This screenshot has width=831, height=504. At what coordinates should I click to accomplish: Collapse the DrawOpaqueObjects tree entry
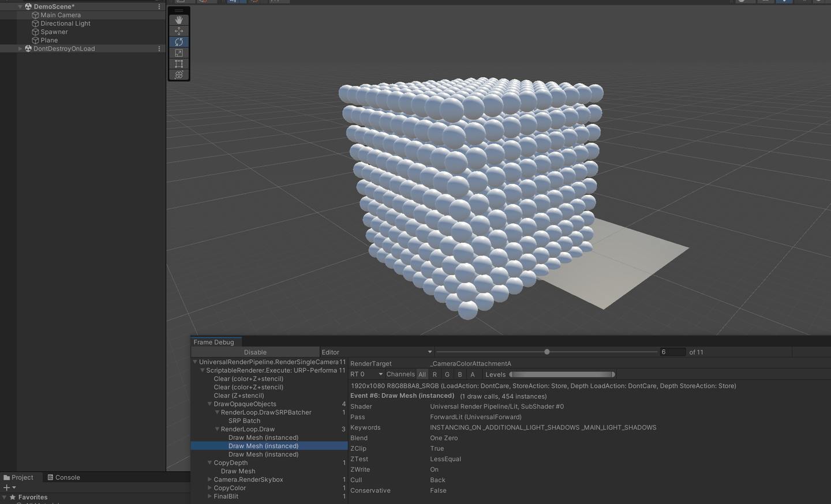pos(209,404)
